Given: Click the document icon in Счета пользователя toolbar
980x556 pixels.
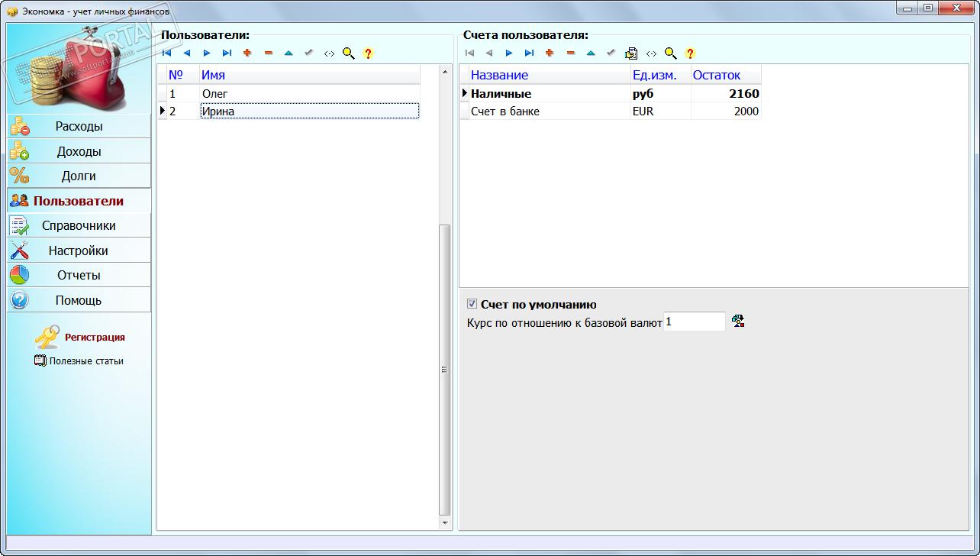Looking at the screenshot, I should 631,53.
